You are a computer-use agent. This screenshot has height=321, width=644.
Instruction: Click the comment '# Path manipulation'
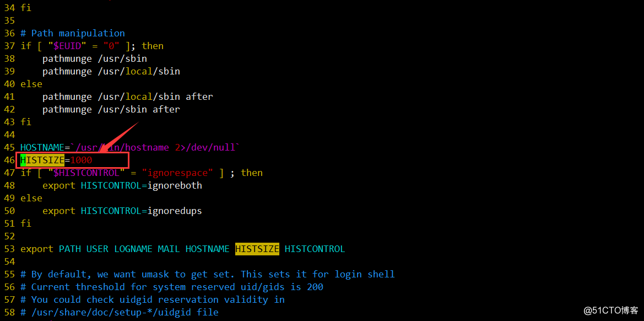[73, 33]
